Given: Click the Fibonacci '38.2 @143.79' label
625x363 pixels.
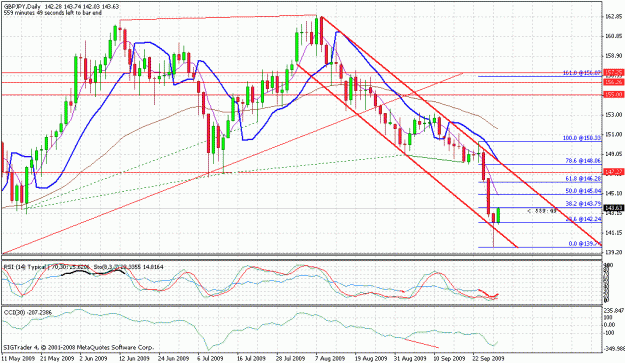Looking at the screenshot, I should pyautogui.click(x=583, y=204).
